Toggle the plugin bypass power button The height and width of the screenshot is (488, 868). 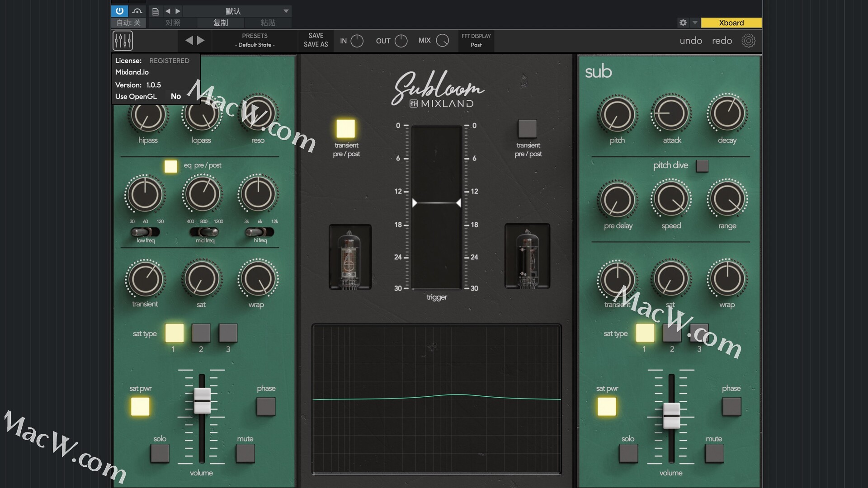tap(119, 11)
